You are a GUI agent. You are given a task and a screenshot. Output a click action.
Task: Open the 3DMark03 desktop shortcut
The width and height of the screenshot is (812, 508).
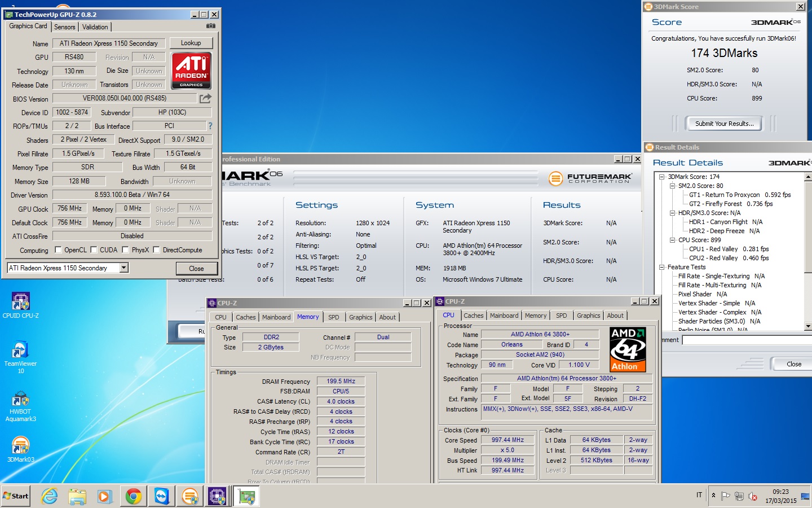pos(20,449)
